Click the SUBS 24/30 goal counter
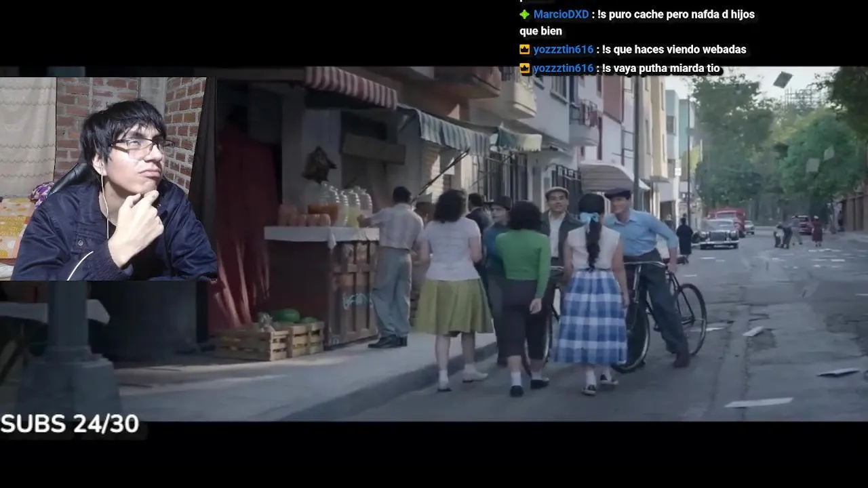The width and height of the screenshot is (868, 488). (70, 424)
